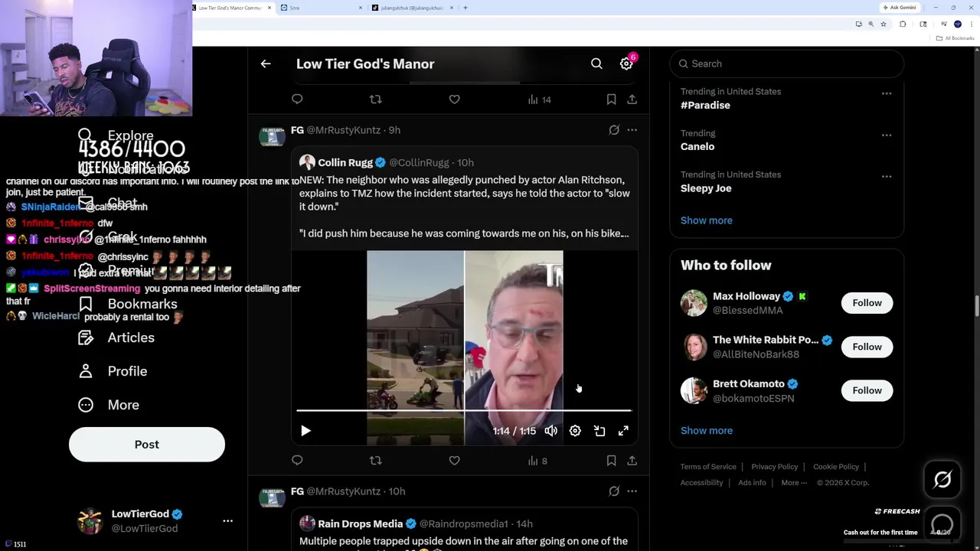Follow Max Holloway

(x=867, y=303)
